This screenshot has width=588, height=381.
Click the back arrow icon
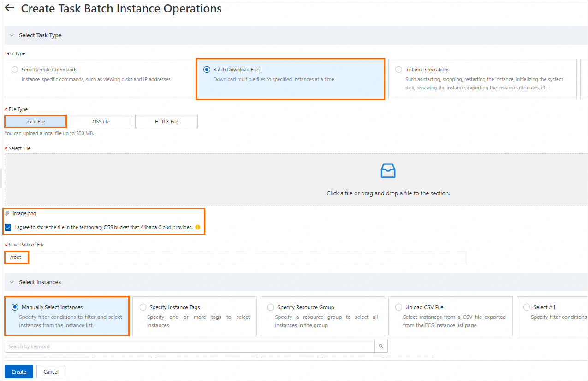9,8
